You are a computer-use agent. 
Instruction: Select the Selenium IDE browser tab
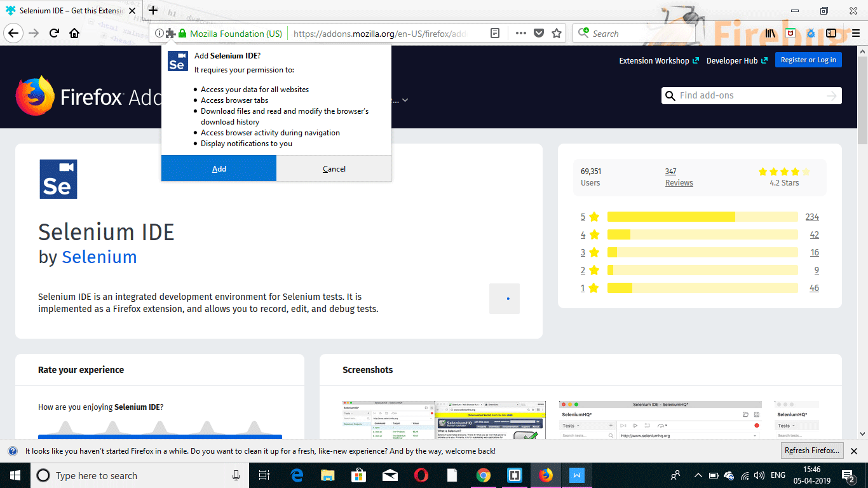coord(70,10)
